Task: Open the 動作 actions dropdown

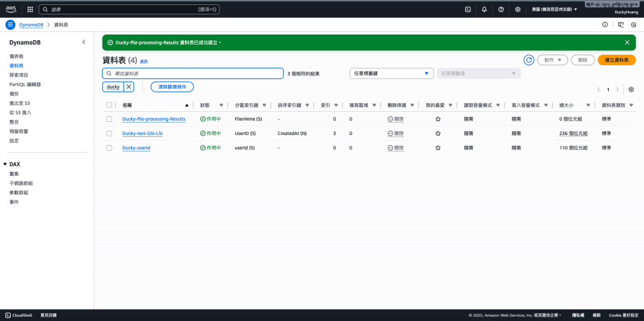Action: coord(552,60)
